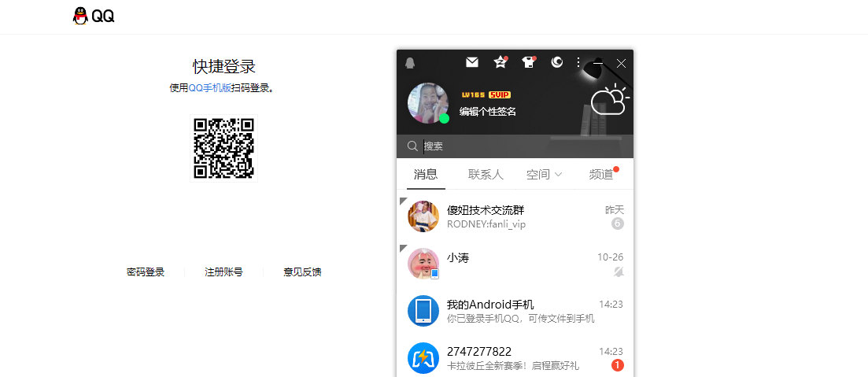This screenshot has height=377, width=868.
Task: Click preview text 你已登录手机QQ，可传文件到手机
Action: (x=520, y=319)
